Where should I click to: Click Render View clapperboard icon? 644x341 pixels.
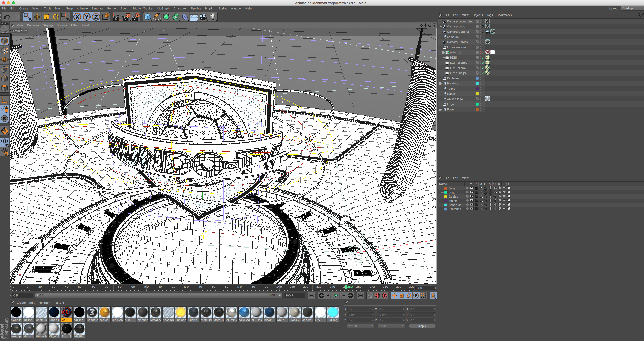click(117, 17)
